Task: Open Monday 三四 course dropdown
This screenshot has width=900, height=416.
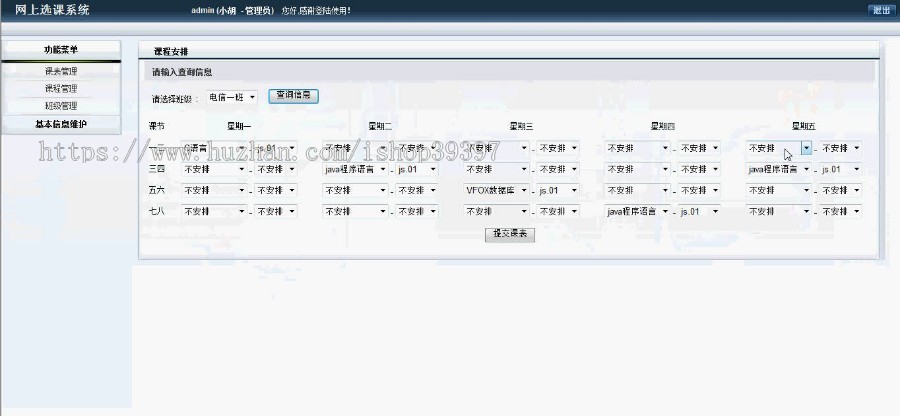Action: coord(214,169)
